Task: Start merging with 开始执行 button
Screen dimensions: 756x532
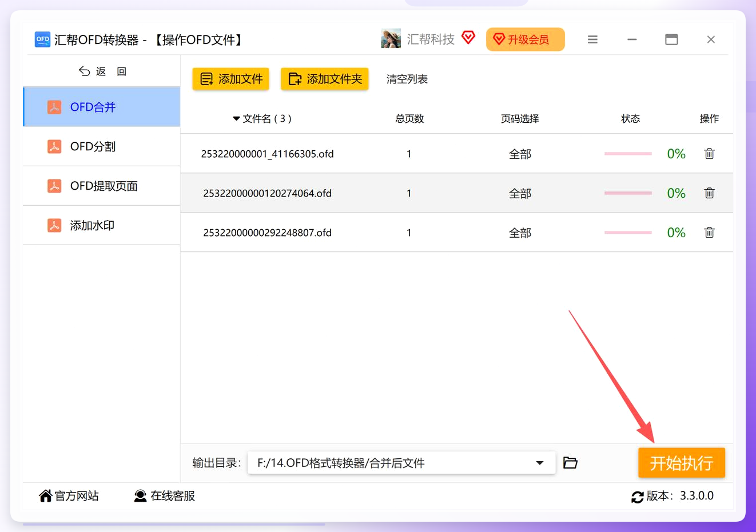Action: (x=682, y=463)
